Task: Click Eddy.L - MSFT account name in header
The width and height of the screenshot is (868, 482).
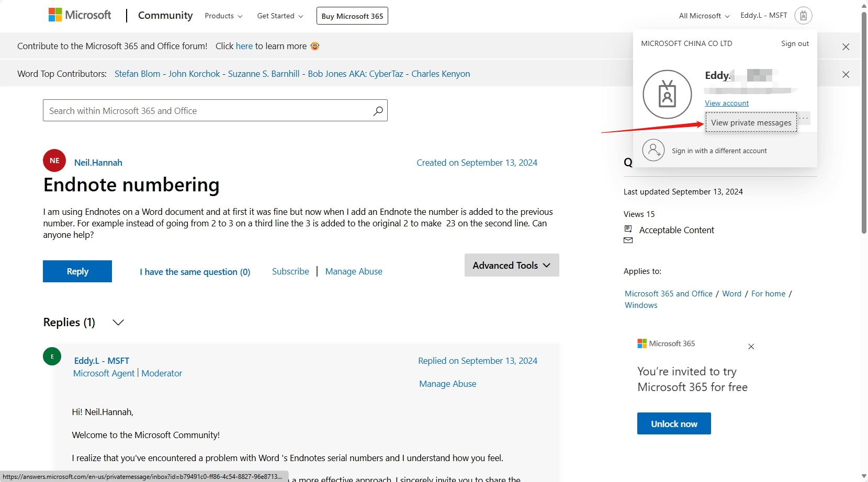Action: (x=764, y=15)
